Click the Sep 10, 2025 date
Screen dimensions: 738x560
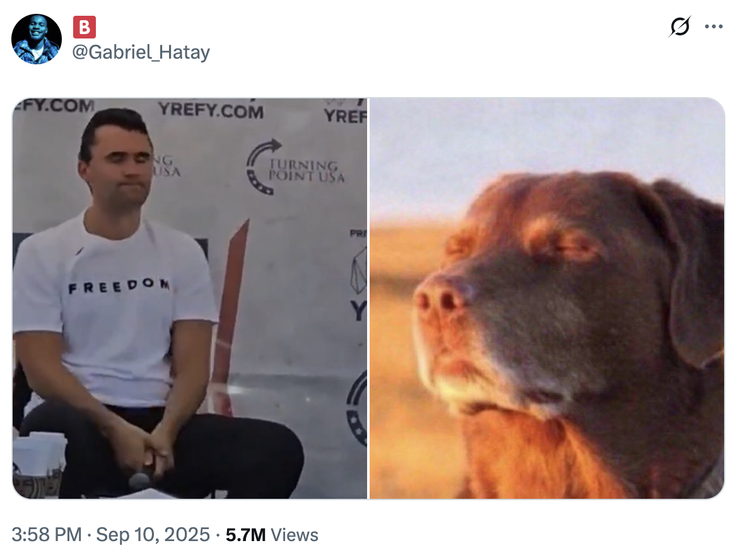(153, 535)
